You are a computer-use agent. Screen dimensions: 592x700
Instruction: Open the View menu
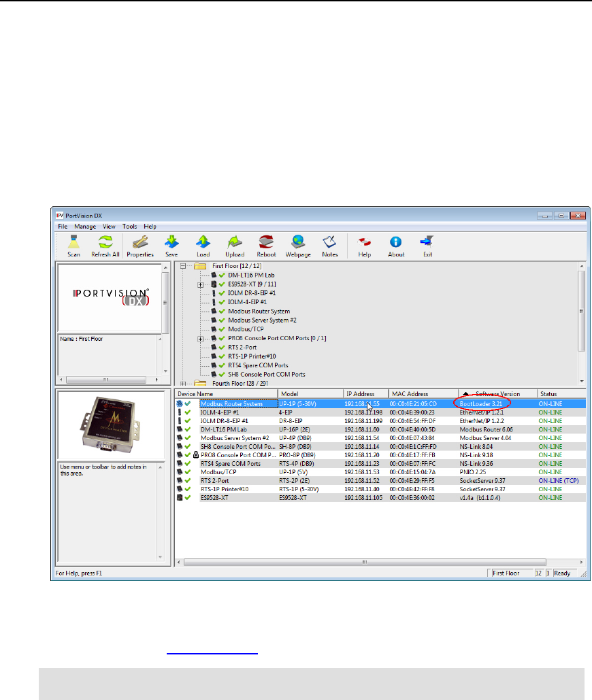[x=109, y=227]
